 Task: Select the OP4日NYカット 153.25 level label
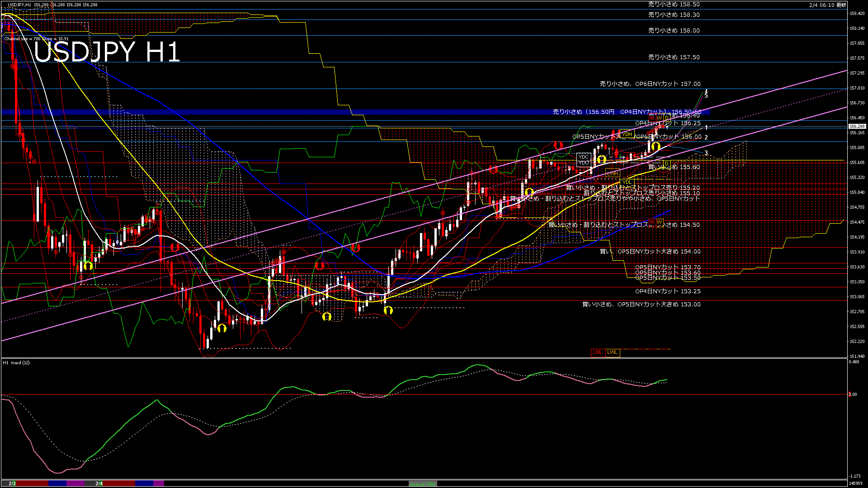click(x=667, y=291)
